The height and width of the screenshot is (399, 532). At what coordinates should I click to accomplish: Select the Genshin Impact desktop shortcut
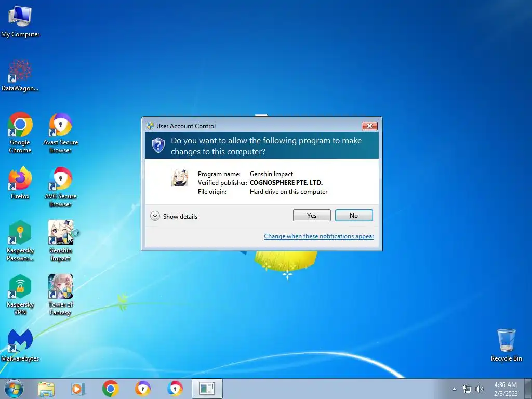[x=60, y=241]
